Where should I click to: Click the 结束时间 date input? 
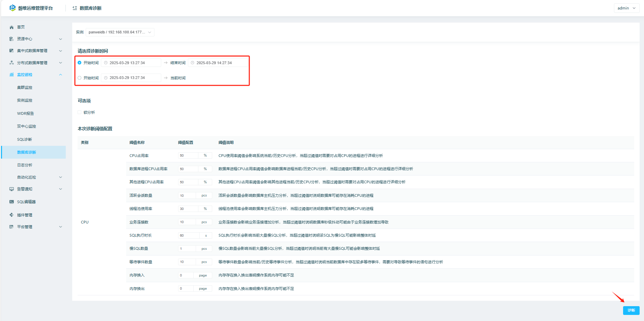click(x=218, y=63)
